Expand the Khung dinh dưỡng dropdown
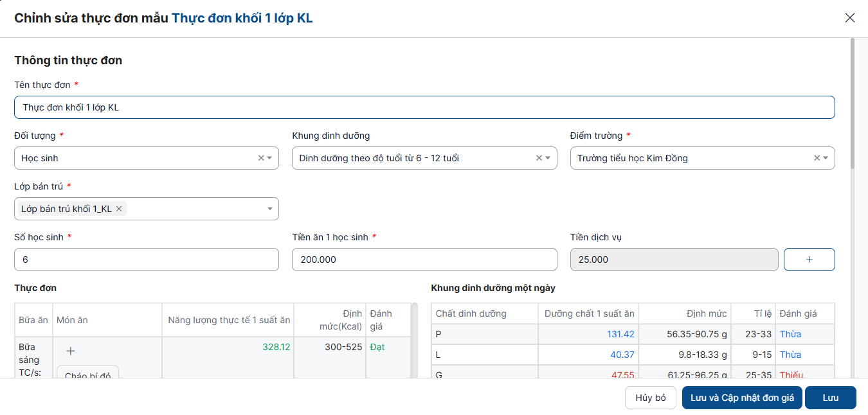This screenshot has width=868, height=415. point(548,158)
